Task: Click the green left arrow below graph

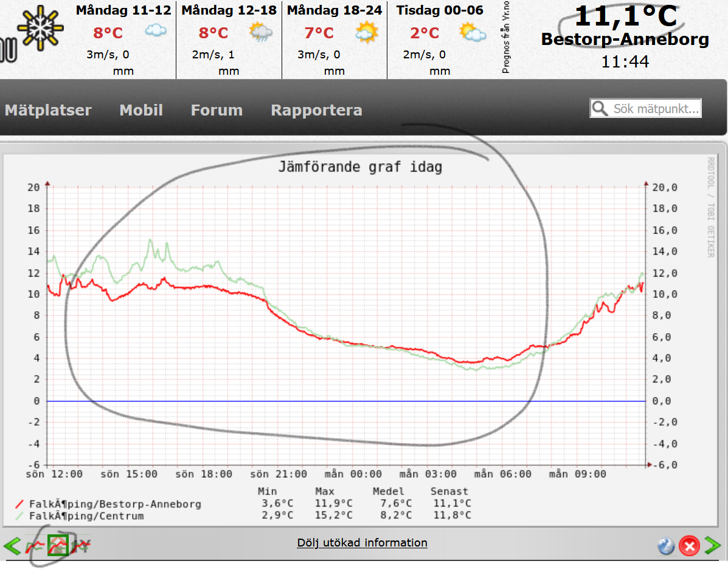Action: (12, 546)
